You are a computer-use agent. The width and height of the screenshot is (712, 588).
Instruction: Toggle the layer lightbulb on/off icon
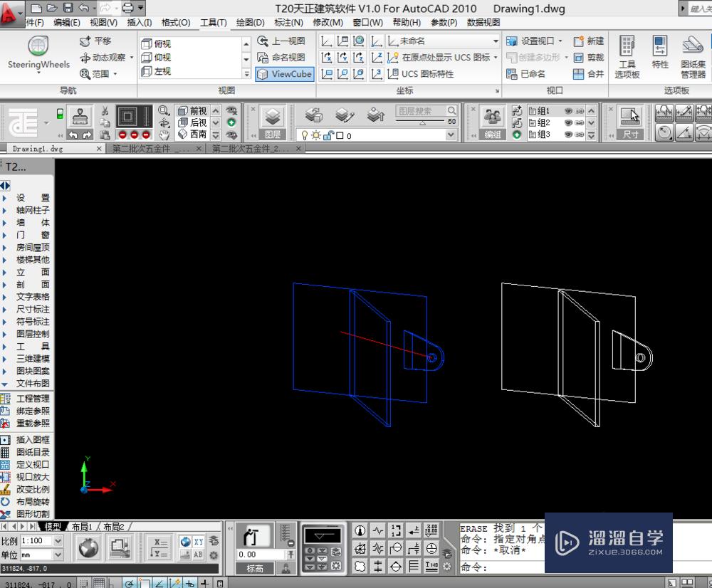tap(305, 135)
